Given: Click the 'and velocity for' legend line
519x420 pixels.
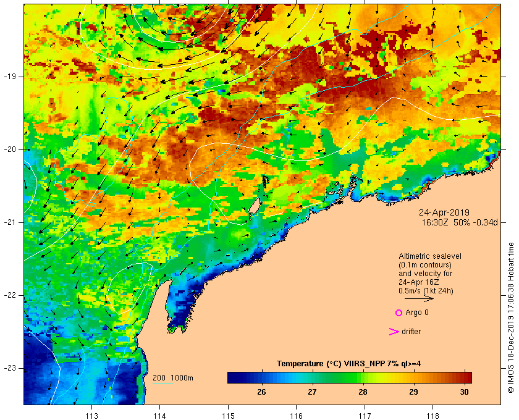Looking at the screenshot, I should coord(425,274).
